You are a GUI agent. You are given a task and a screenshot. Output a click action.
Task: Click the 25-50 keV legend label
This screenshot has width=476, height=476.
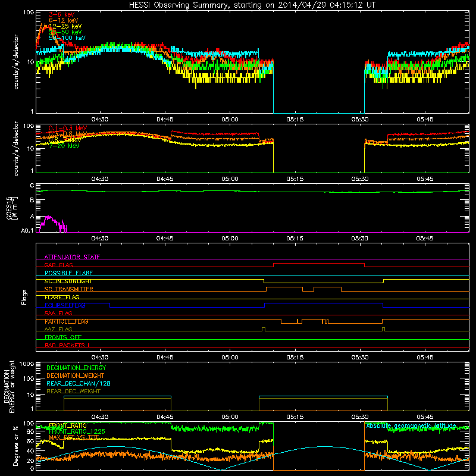(x=65, y=32)
